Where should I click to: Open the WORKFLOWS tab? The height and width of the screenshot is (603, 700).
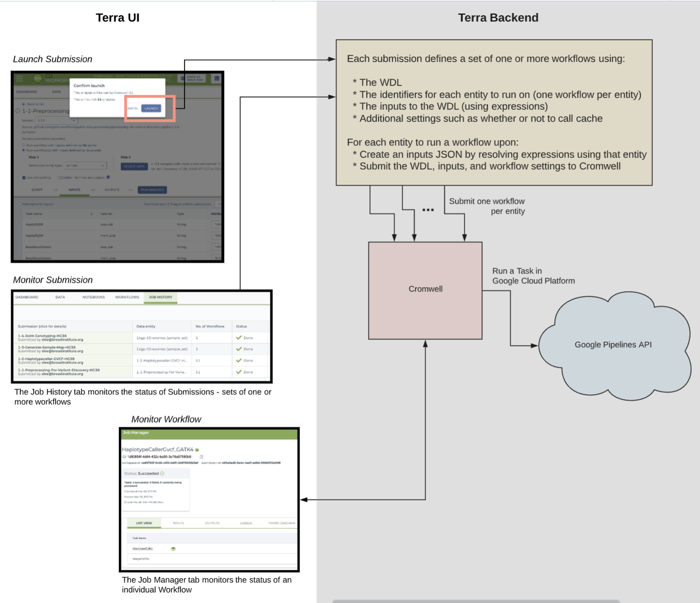click(127, 297)
